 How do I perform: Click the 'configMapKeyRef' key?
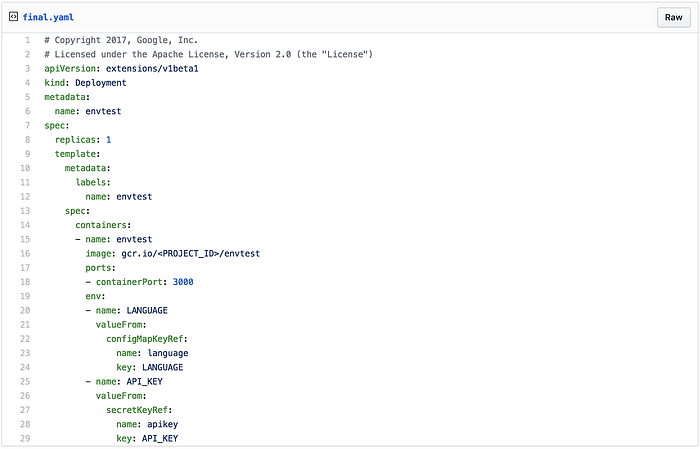click(145, 339)
